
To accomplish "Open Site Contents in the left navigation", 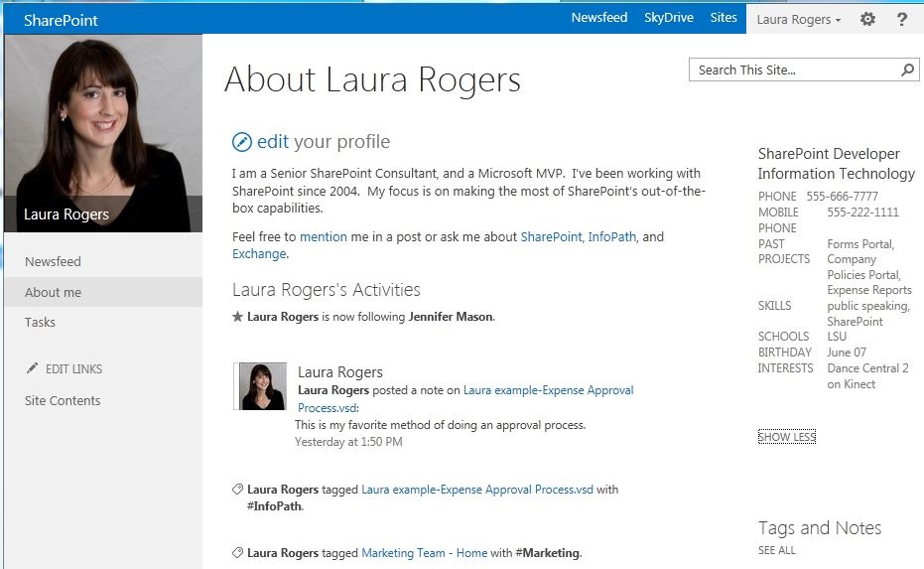I will pos(63,400).
